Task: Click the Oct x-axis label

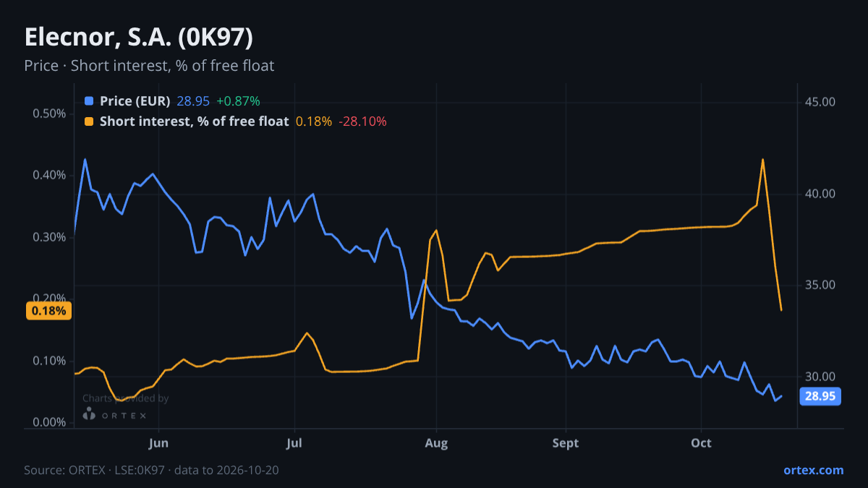Action: coord(701,443)
